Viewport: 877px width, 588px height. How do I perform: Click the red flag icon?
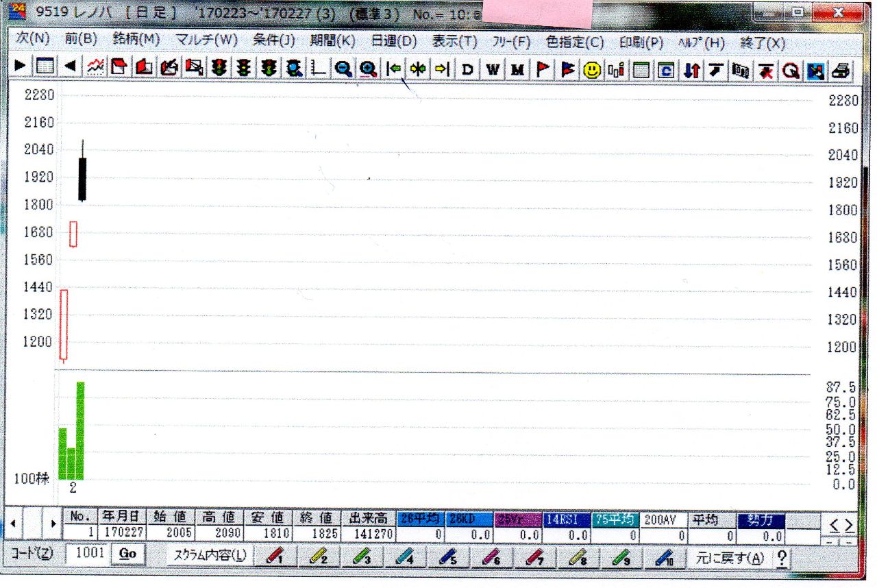coord(542,69)
